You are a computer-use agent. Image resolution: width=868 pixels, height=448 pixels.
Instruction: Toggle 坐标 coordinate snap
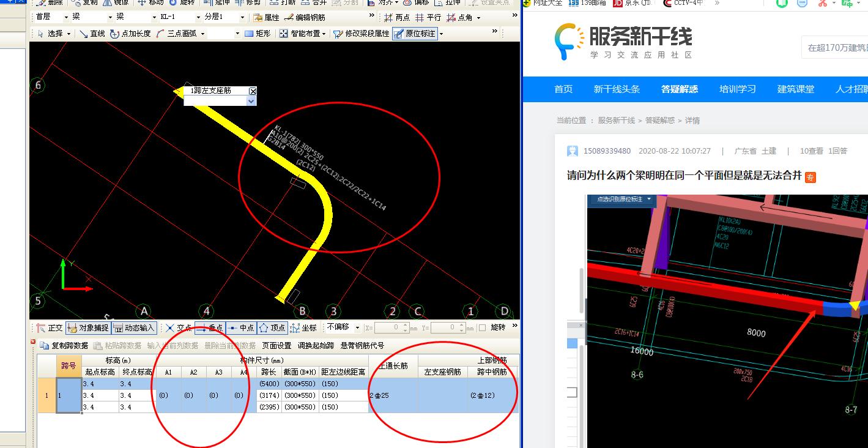coord(303,328)
